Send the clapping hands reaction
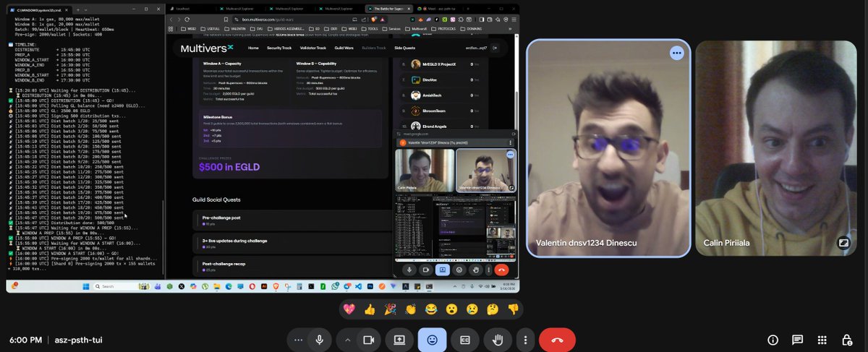The width and height of the screenshot is (868, 352). (x=410, y=309)
